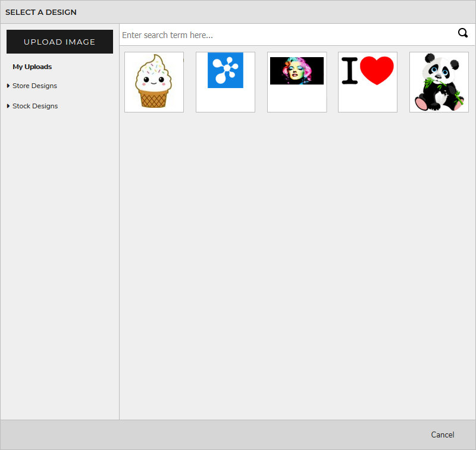
Task: Switch to Store Designs in the sidebar
Action: [33, 86]
